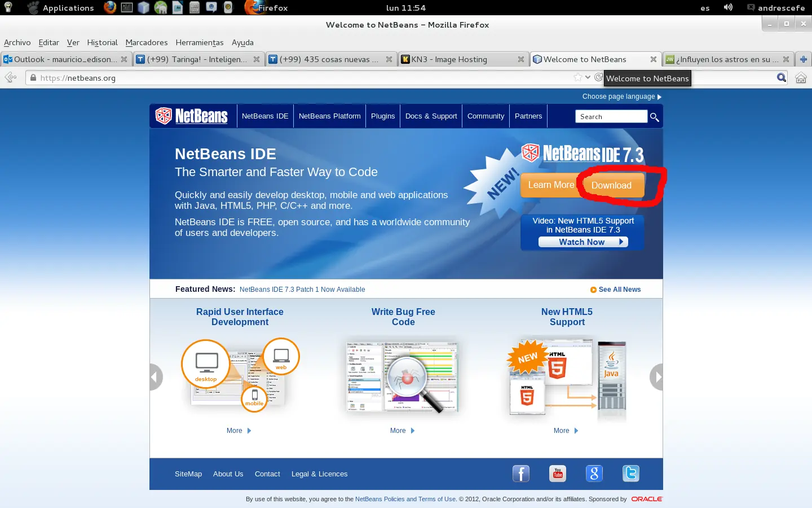Click More under Rapid User Interface Development
The width and height of the screenshot is (812, 508).
click(x=239, y=431)
